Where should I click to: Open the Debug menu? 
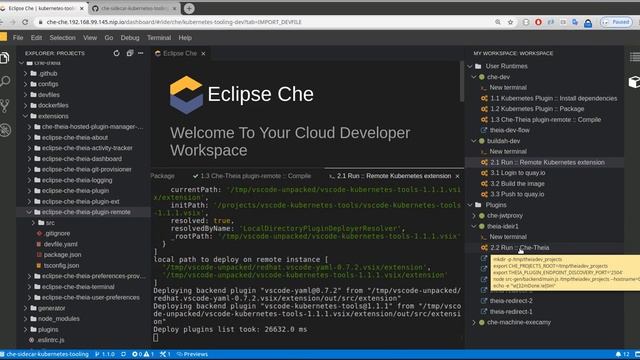pos(130,38)
